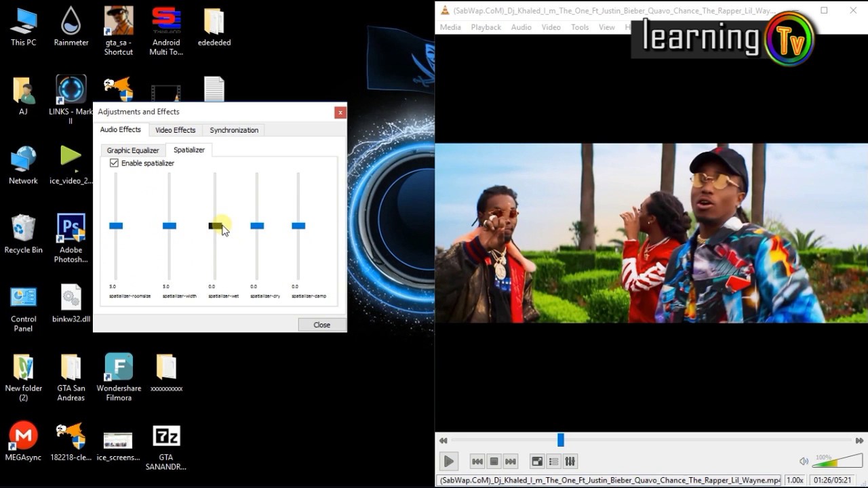Select the New folder (2) icon
The image size is (868, 488).
coord(23,378)
